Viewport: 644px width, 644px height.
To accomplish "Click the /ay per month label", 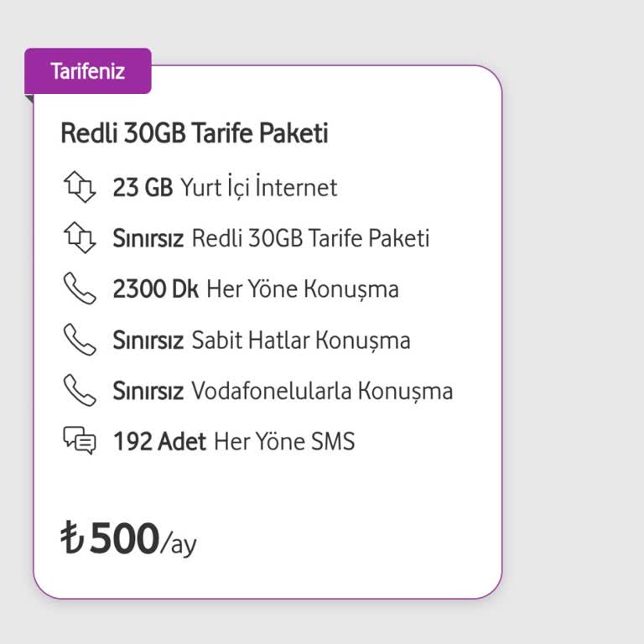I will click(x=179, y=545).
